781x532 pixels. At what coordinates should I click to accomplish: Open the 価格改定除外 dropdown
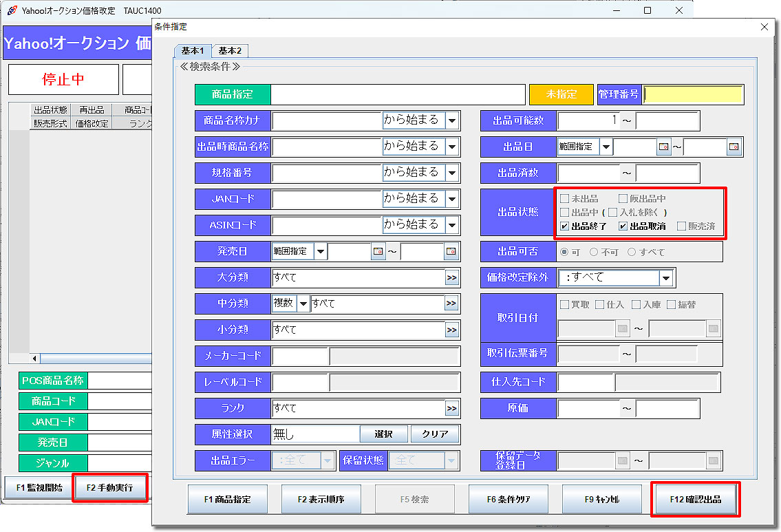coord(665,278)
